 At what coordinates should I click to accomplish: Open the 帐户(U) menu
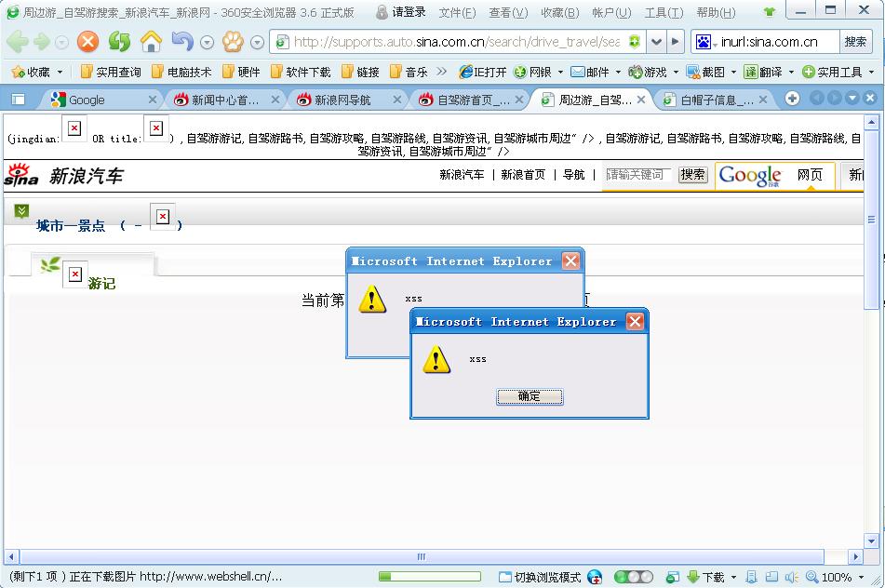point(611,12)
